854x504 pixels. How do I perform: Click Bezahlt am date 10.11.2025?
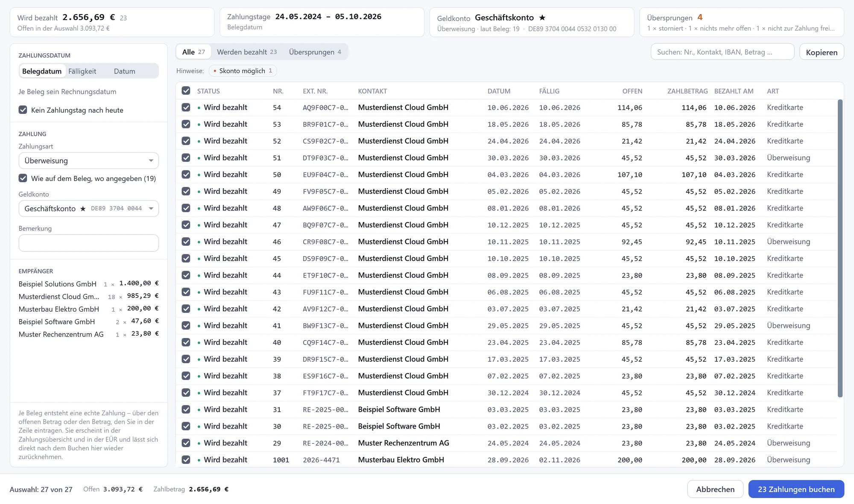(734, 242)
